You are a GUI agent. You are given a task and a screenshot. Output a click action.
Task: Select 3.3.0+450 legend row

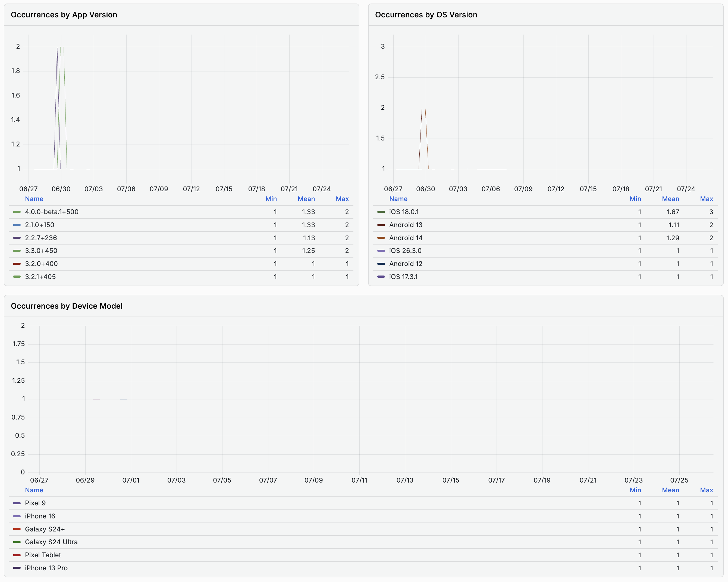[x=181, y=251]
